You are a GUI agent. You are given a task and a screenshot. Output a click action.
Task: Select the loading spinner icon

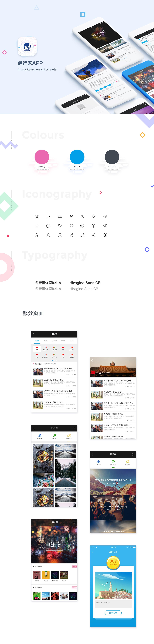point(37,226)
